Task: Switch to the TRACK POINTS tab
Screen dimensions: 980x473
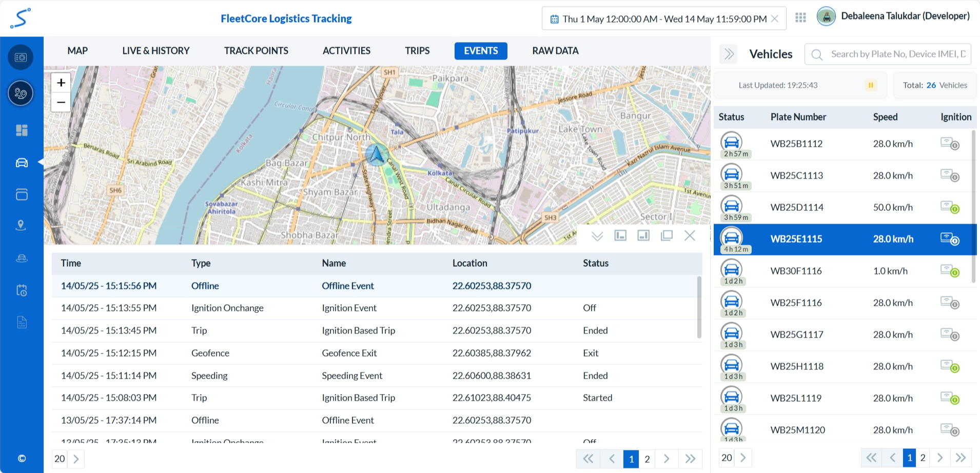Action: [x=256, y=50]
